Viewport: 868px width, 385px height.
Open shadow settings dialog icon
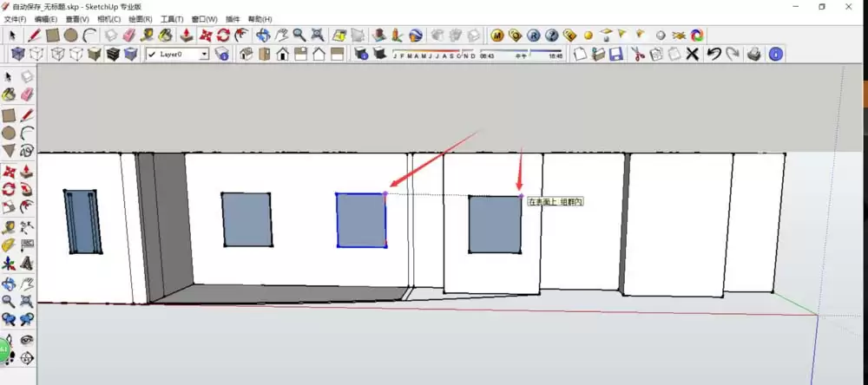click(361, 54)
